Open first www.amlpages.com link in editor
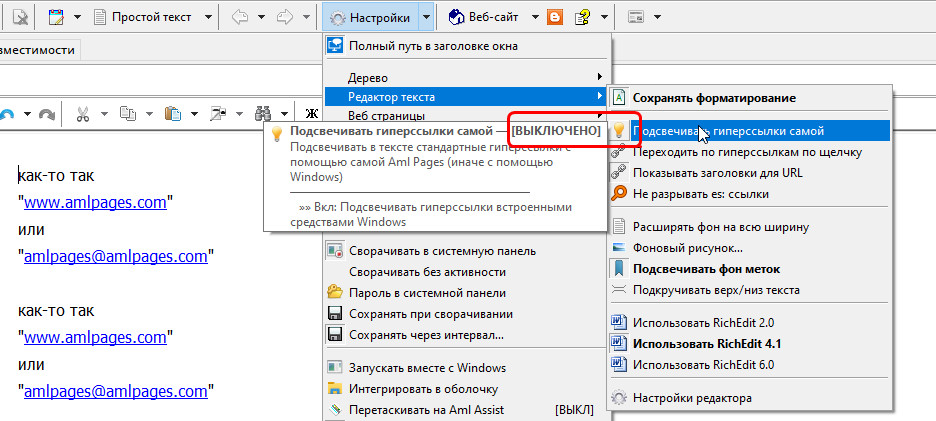936x421 pixels. click(95, 202)
